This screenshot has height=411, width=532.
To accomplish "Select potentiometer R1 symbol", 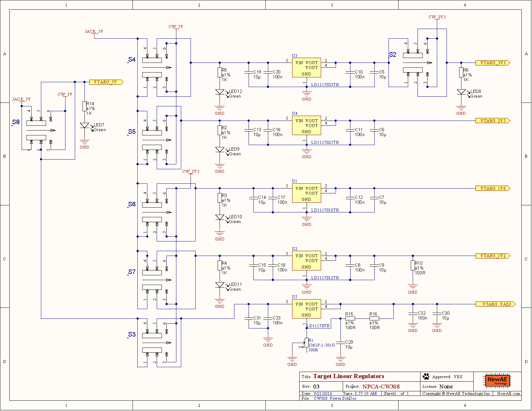I will (x=306, y=343).
